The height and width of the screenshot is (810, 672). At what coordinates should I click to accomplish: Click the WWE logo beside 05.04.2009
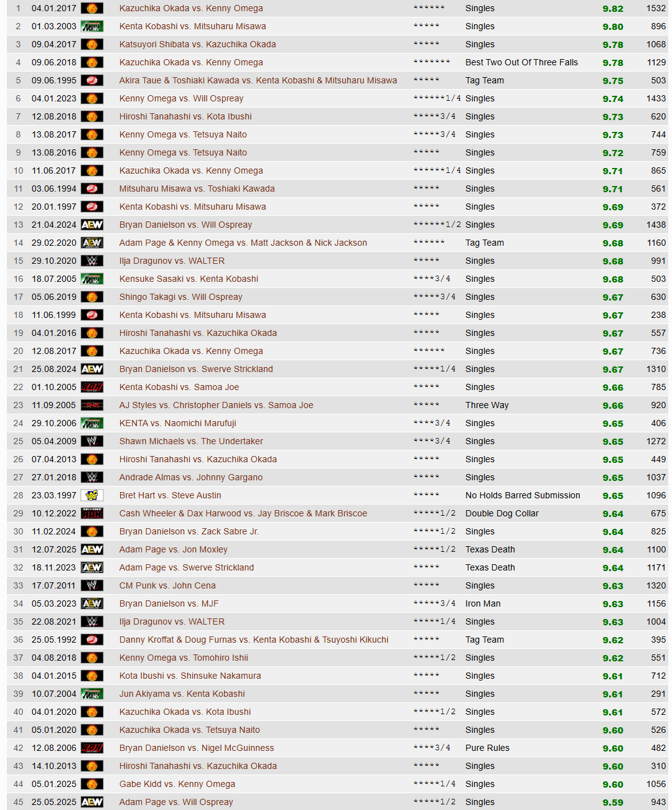(x=92, y=442)
